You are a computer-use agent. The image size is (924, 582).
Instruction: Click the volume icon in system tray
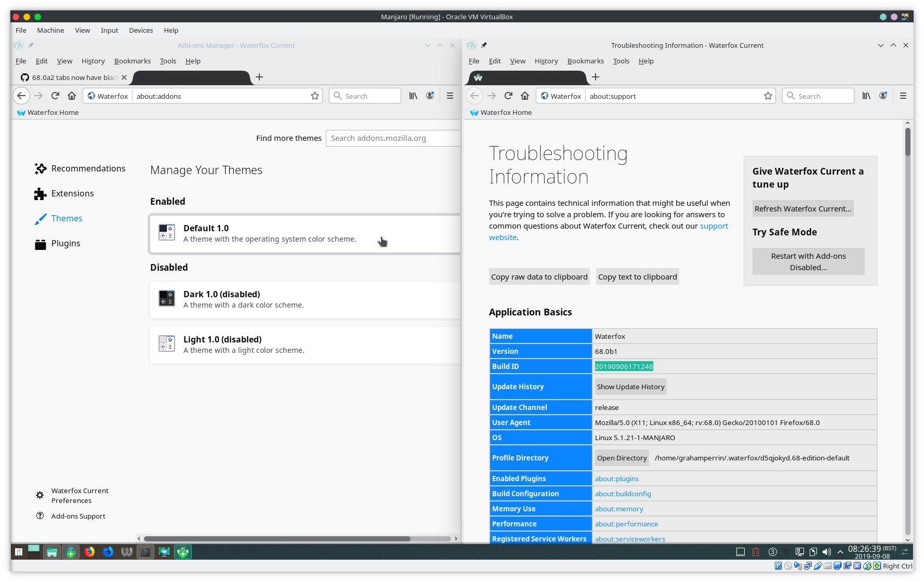click(x=826, y=552)
